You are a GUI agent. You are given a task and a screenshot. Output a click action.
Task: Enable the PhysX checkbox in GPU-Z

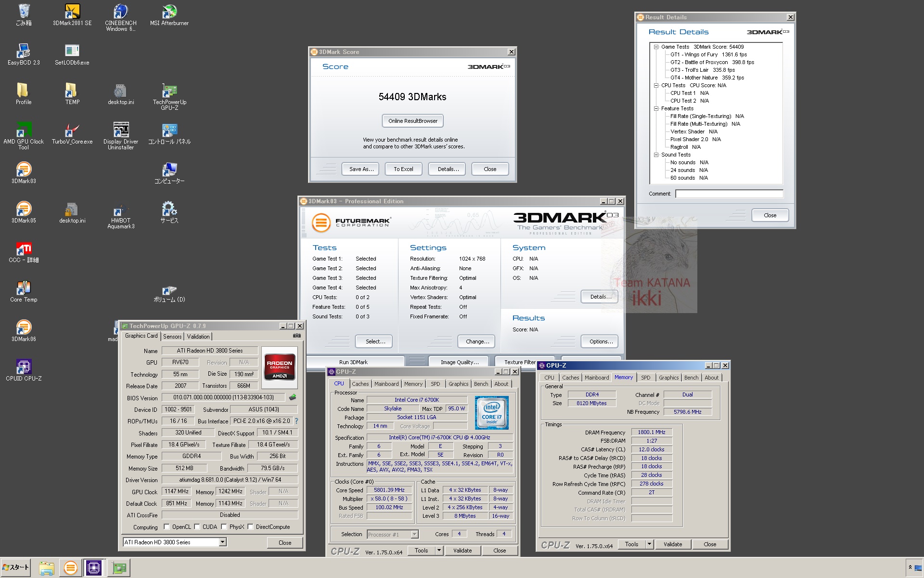224,526
